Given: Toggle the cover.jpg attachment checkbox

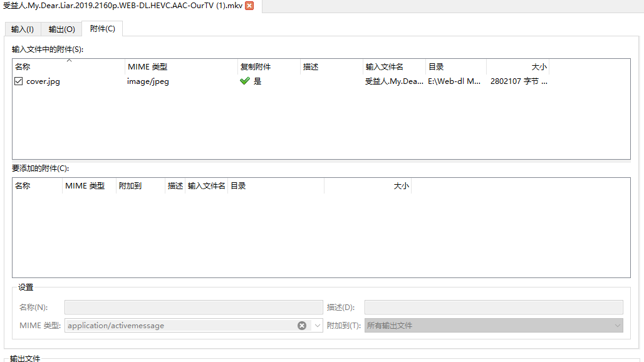Looking at the screenshot, I should pos(19,81).
